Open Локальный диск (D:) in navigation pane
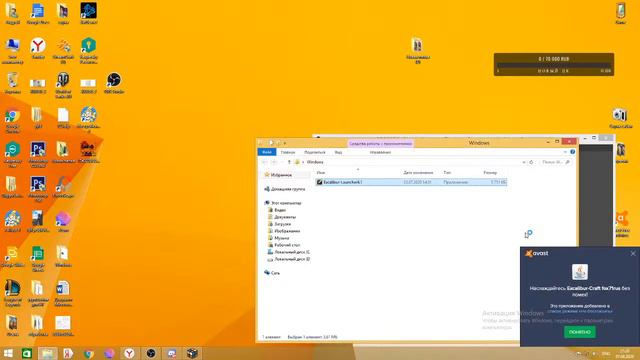 (289, 259)
